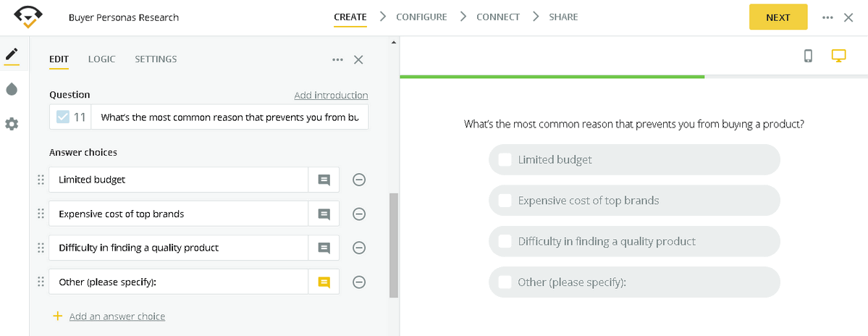
Task: Switch to desktop monitor preview
Action: point(838,56)
